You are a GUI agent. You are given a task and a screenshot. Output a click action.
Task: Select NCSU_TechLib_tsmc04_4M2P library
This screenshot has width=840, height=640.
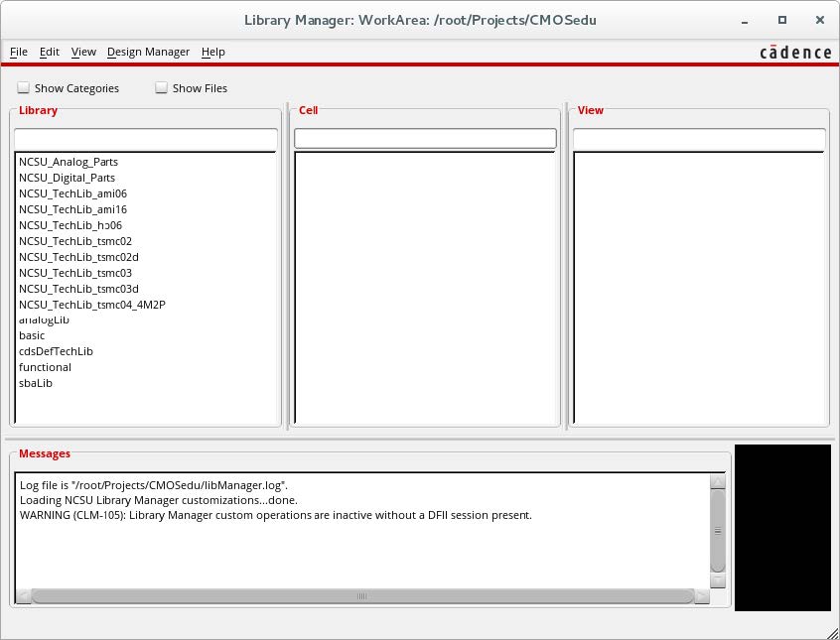91,305
